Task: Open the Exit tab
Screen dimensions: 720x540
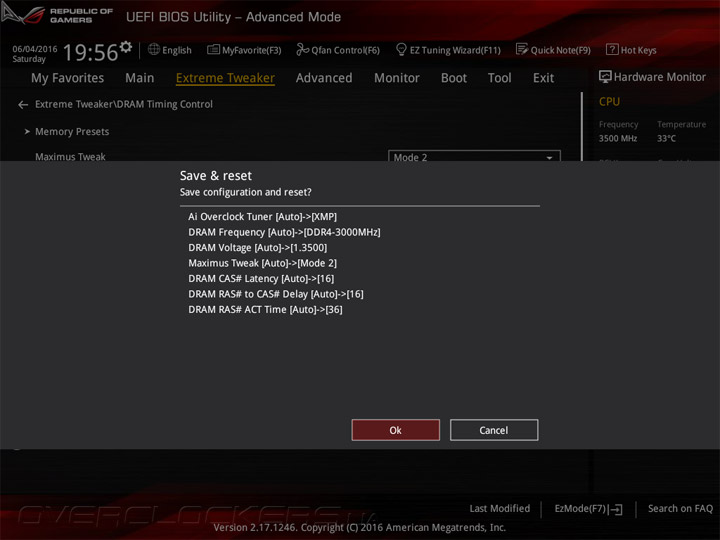Action: coord(543,78)
